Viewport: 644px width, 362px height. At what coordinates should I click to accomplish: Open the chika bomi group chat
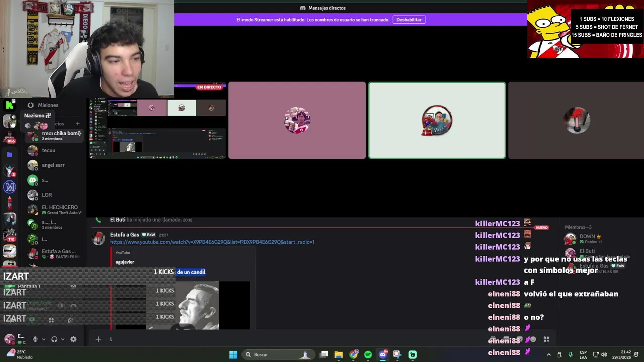coord(54,136)
